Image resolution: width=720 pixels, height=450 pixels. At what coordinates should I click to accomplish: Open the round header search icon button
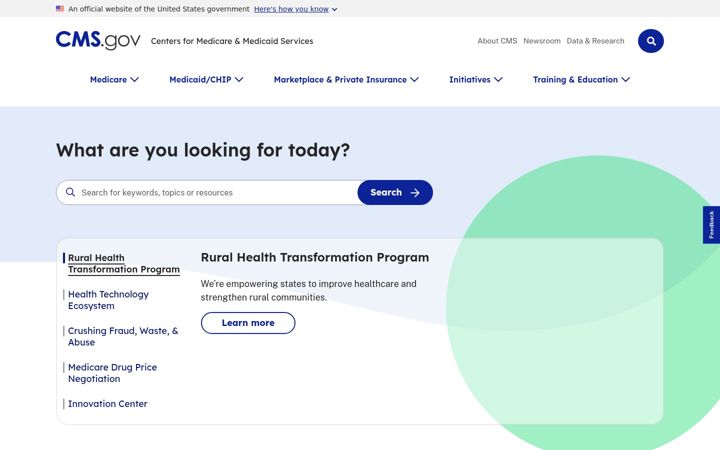coord(650,41)
